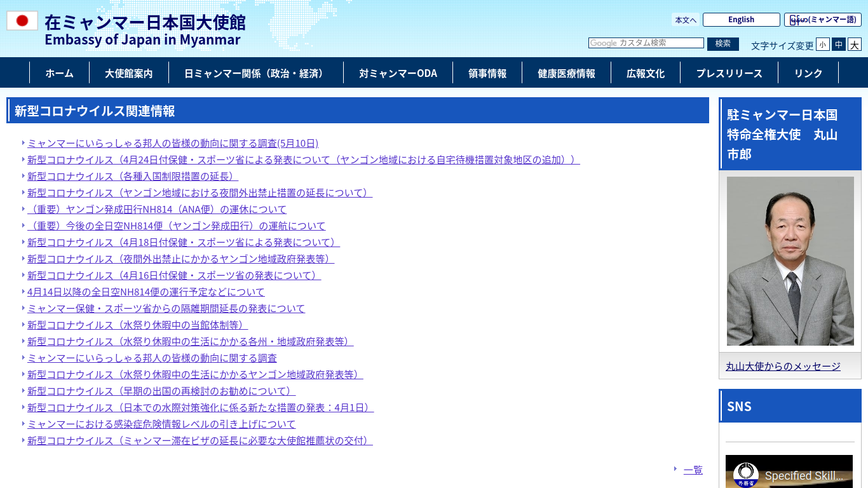Open （重要）NH814（ANA便）の運休 link
Screen dimensions: 868x488
click(x=157, y=210)
